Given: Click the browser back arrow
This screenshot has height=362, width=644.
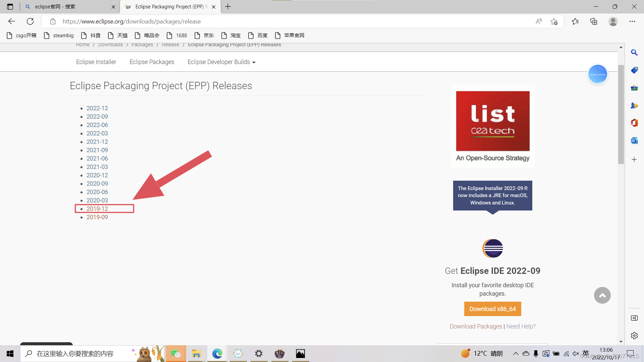Looking at the screenshot, I should (12, 21).
